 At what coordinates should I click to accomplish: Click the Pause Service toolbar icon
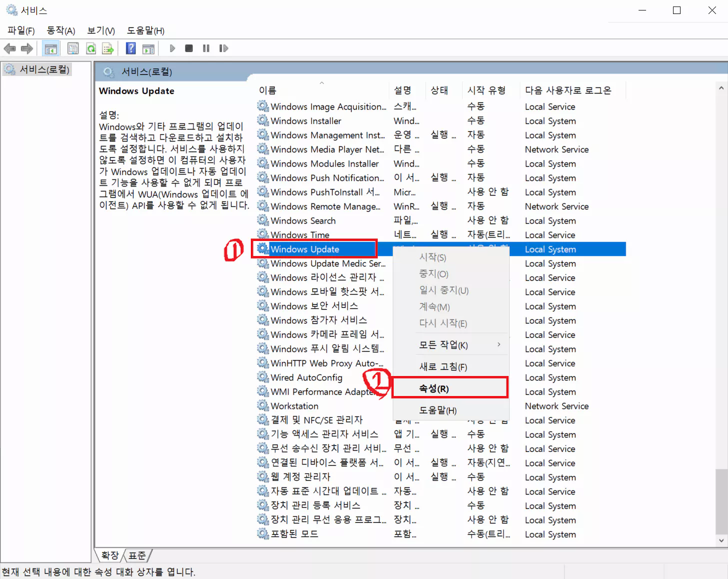point(206,48)
